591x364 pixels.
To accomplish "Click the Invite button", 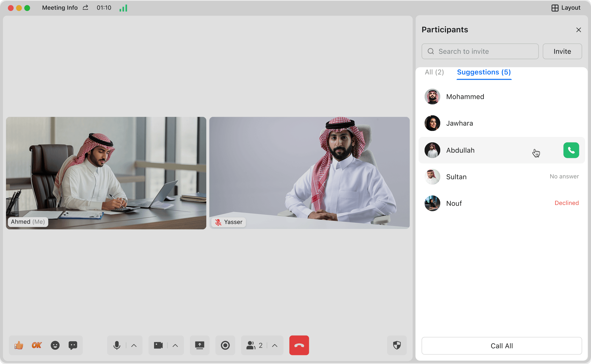I will pyautogui.click(x=562, y=51).
